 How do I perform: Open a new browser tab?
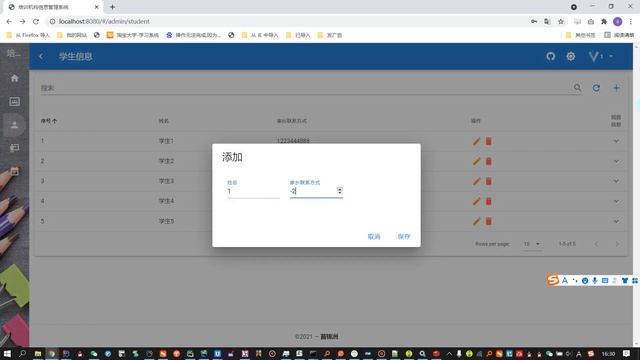pos(112,7)
